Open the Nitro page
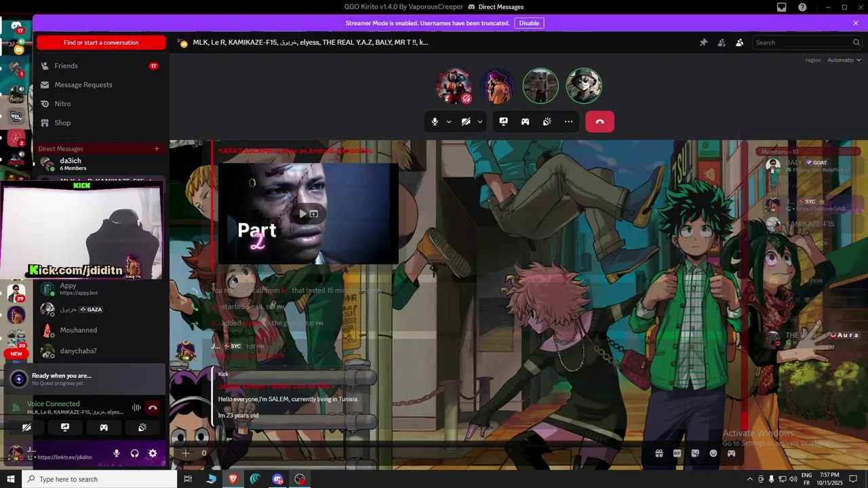868x488 pixels. (x=100, y=104)
